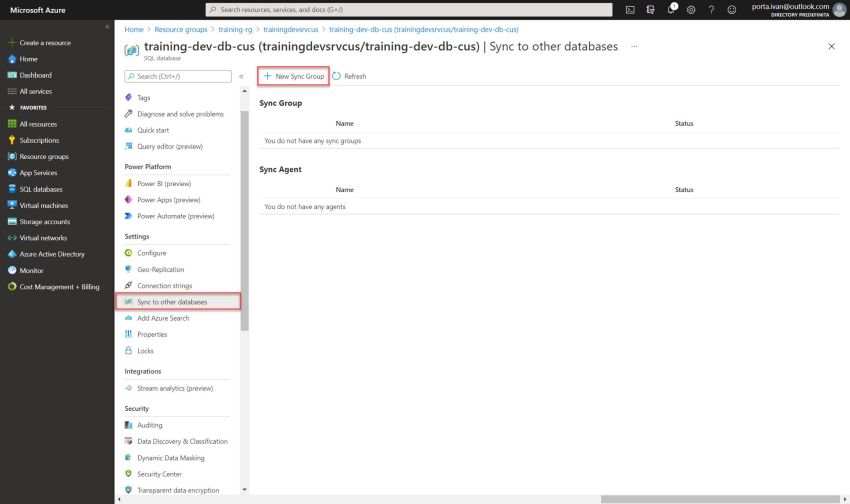Click the resource menu search field
850x504 pixels.
tap(178, 76)
